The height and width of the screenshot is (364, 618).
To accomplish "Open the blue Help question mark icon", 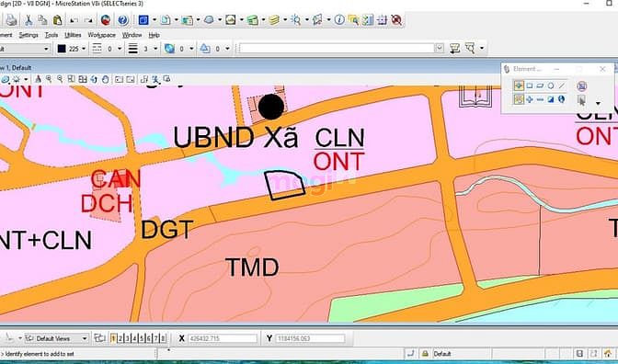I will click(123, 20).
